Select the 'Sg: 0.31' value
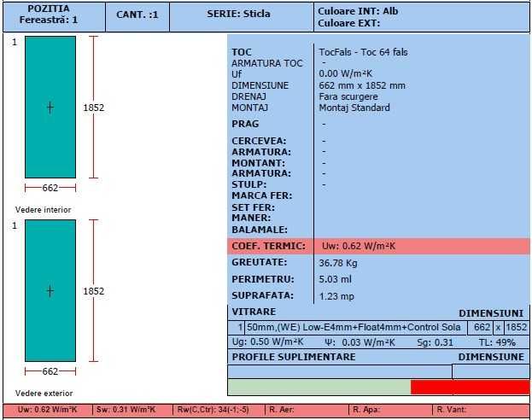Screen dimensions: 532x420 pyautogui.click(x=435, y=342)
